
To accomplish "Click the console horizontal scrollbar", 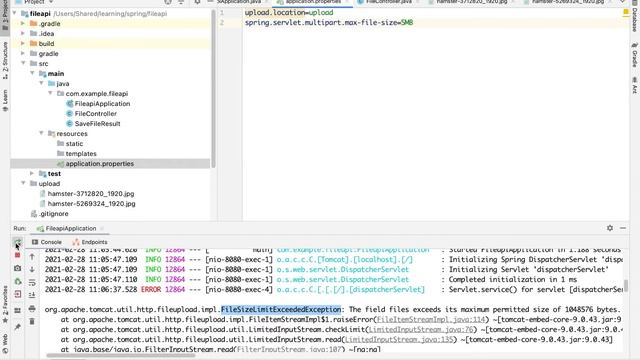I will [x=121, y=356].
